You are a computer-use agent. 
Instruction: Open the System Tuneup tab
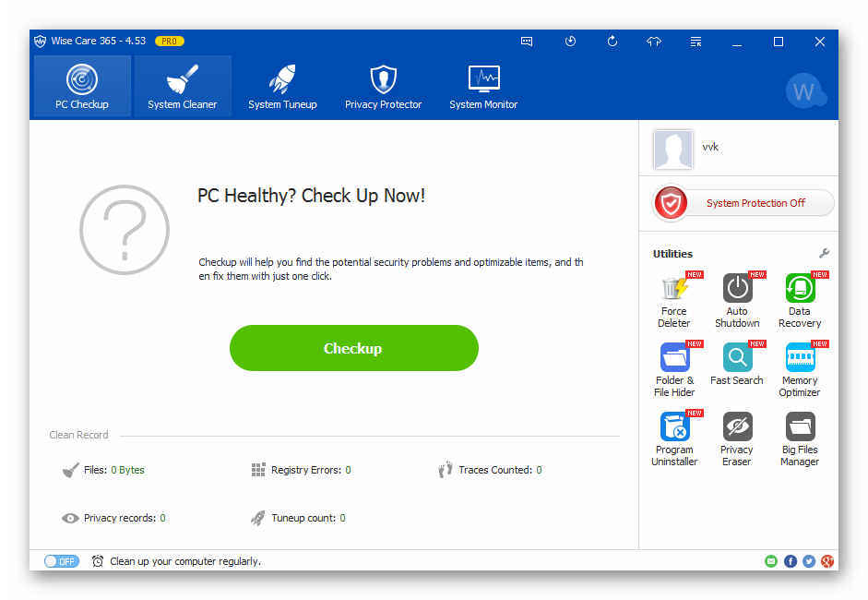[x=282, y=86]
